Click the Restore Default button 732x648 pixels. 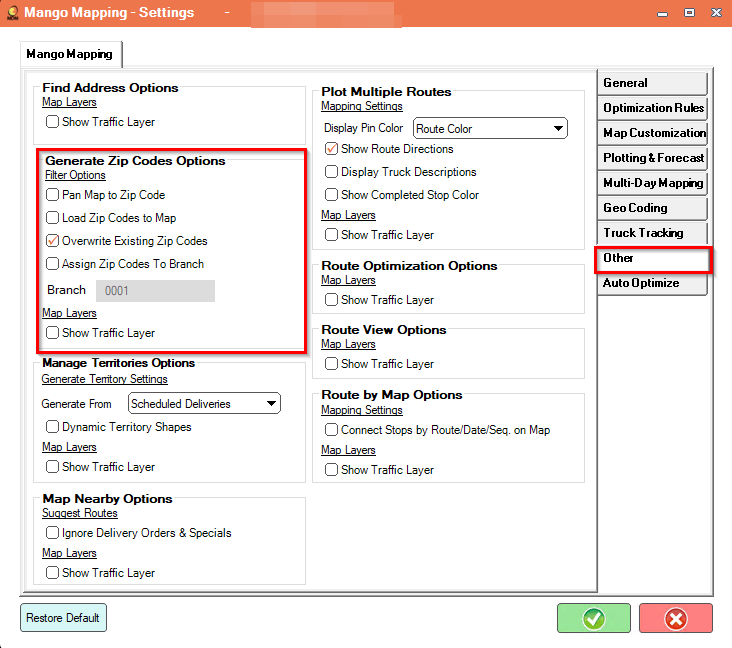63,618
